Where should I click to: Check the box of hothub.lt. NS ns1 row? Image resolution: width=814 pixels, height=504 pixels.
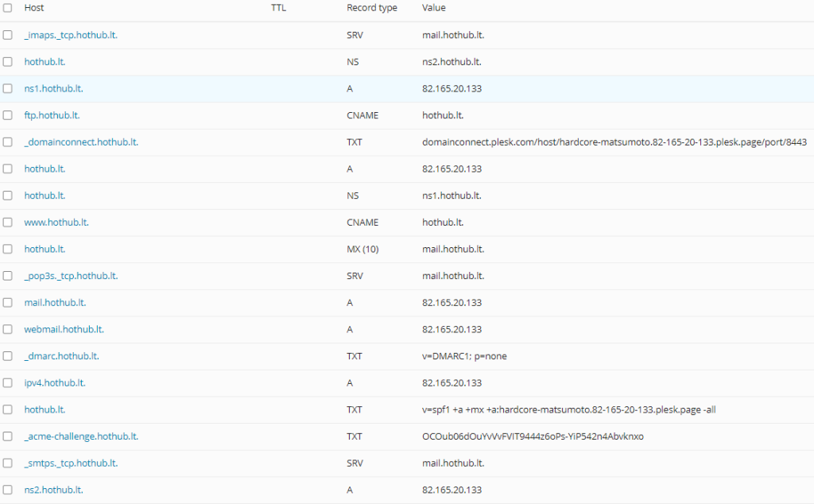coord(7,196)
